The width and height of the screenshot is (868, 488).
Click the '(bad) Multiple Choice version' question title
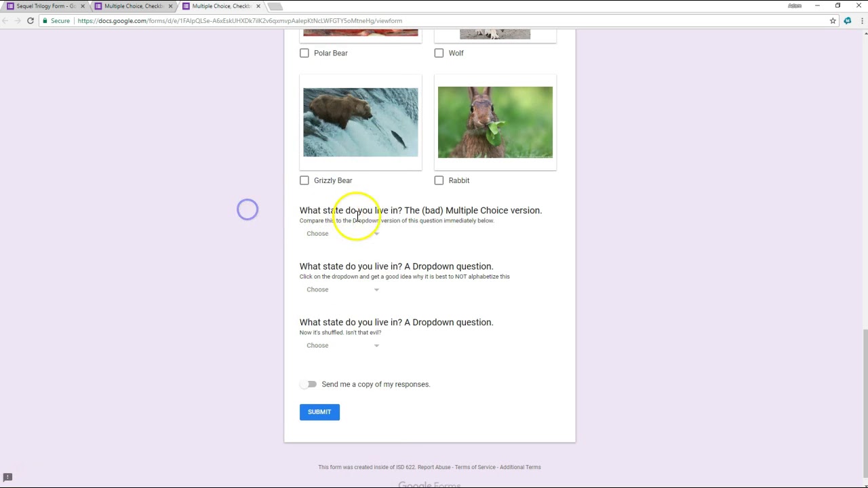point(420,210)
